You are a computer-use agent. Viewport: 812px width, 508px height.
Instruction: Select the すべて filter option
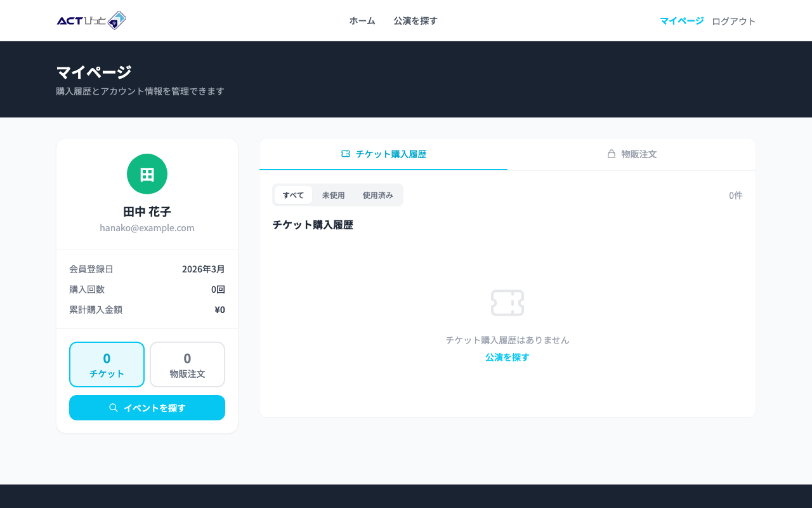(x=293, y=195)
